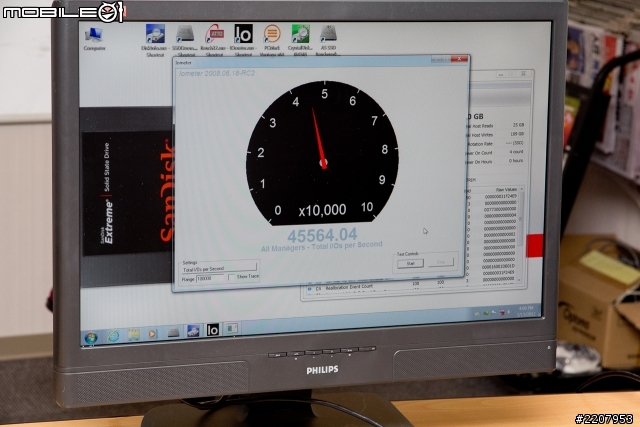Click the Range input field
640x427 pixels.
pyautogui.click(x=210, y=279)
